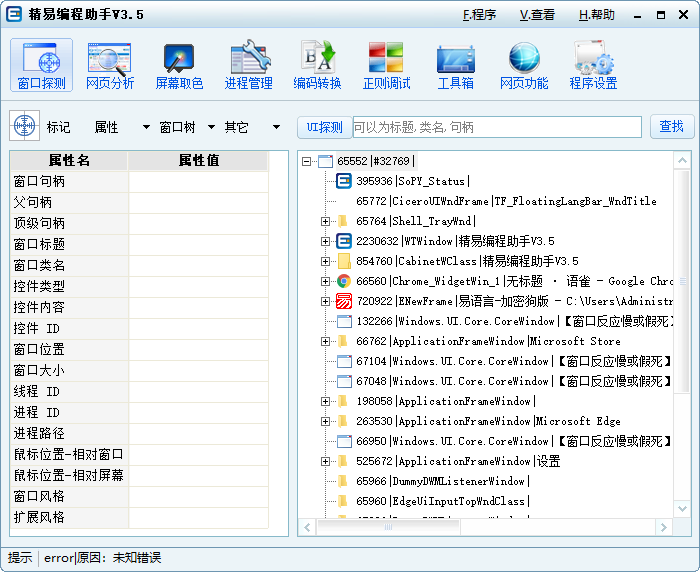This screenshot has width=700, height=572.
Task: Expand the 65764 Shell_TrayWnd node
Action: point(325,221)
